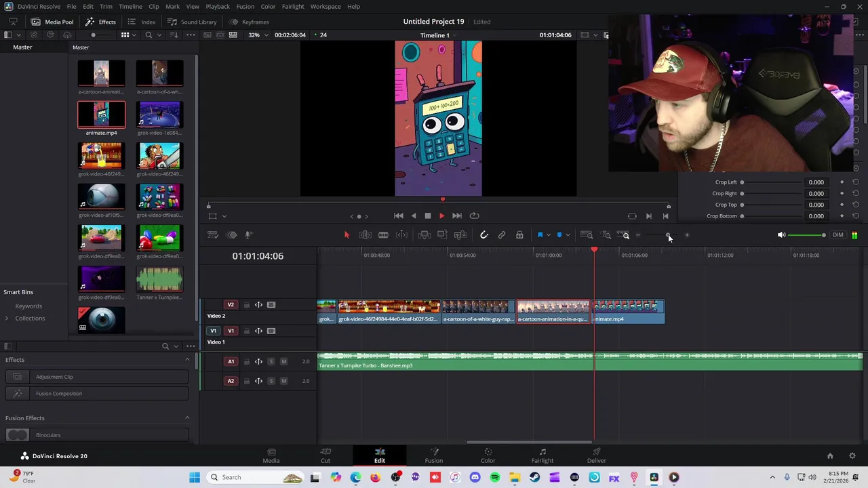Jump to the first frame of the timeline
The width and height of the screenshot is (868, 488).
399,216
